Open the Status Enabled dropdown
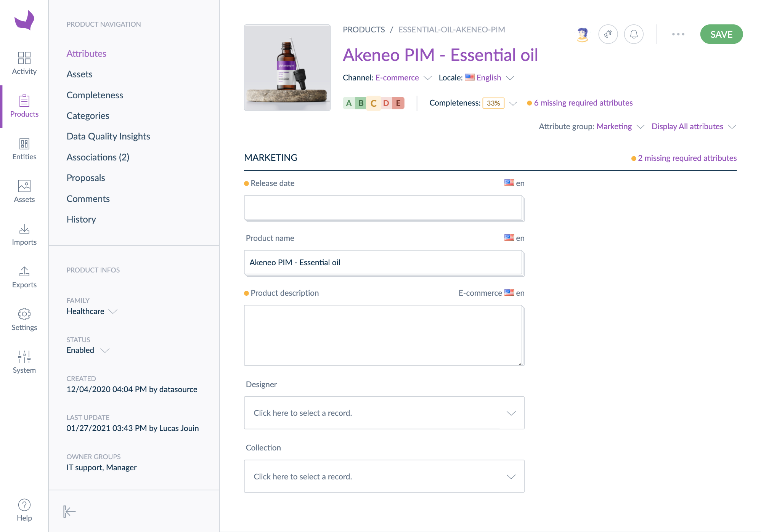The width and height of the screenshot is (761, 532). click(88, 350)
